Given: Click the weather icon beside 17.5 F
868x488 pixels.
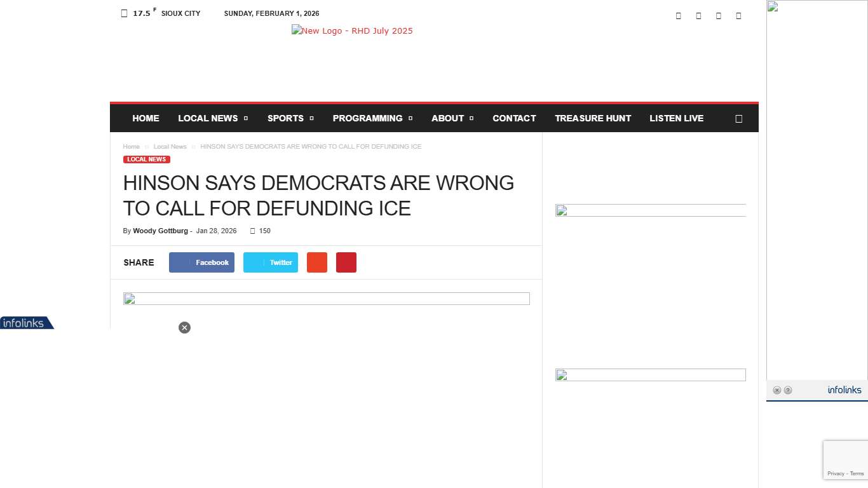Looking at the screenshot, I should point(124,13).
